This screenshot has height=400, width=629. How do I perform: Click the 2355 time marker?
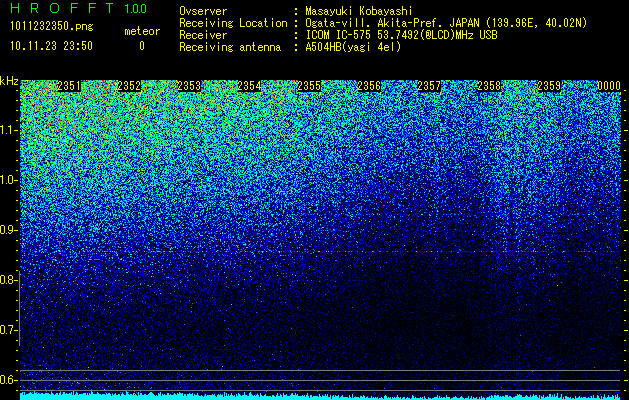click(309, 86)
